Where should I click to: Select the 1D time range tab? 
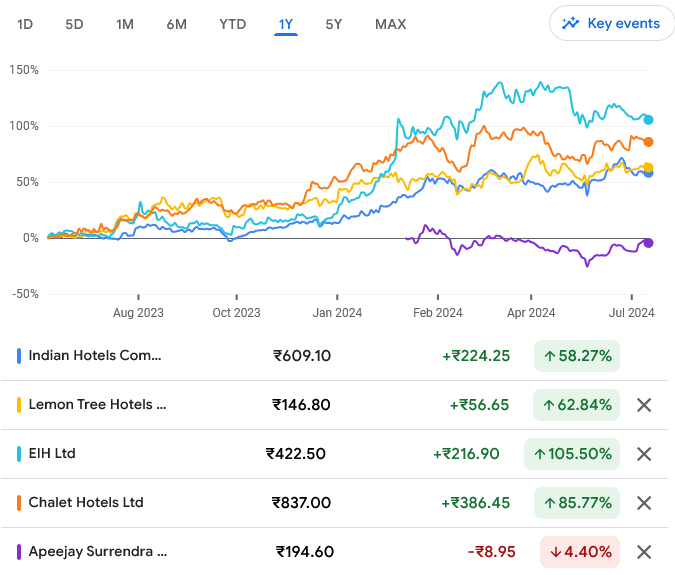point(25,24)
